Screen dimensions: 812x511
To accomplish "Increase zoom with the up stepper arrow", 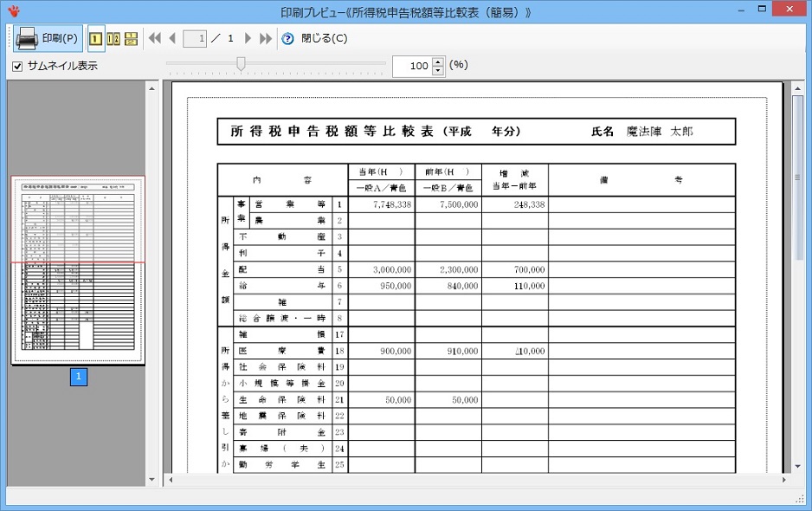I will coord(439,61).
